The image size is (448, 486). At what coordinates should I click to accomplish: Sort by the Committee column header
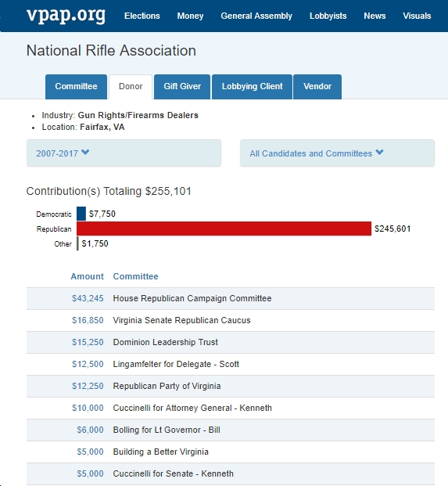(x=135, y=276)
